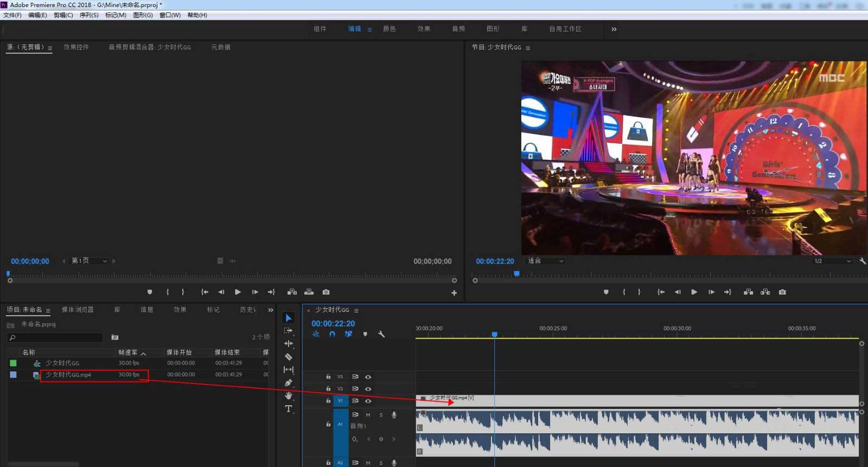Image resolution: width=868 pixels, height=467 pixels.
Task: Expand hidden workspaces with double chevron
Action: tap(614, 29)
